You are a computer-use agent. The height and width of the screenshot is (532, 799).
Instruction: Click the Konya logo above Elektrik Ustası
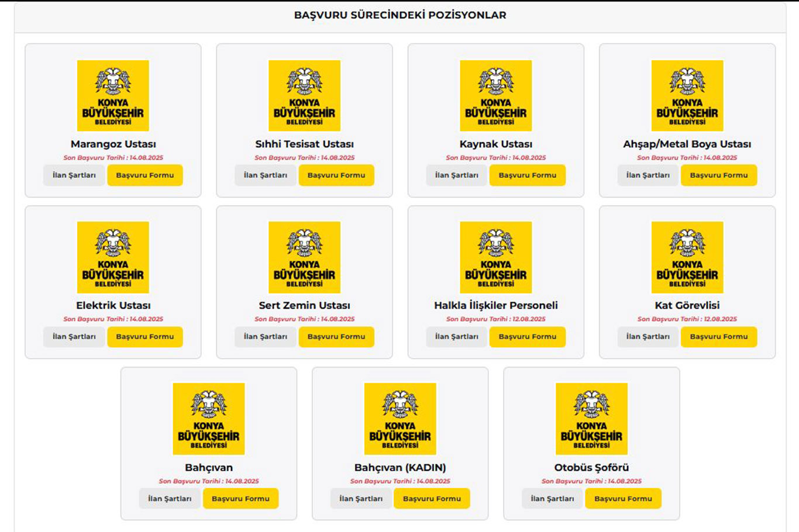click(x=113, y=257)
